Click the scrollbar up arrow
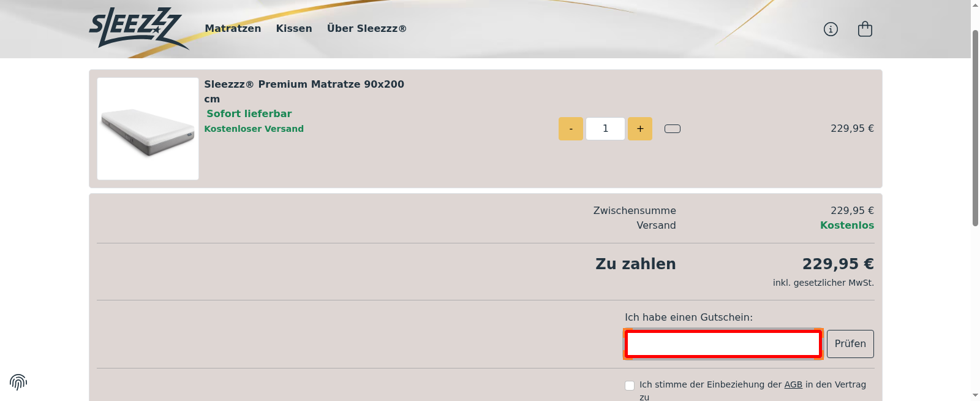This screenshot has height=401, width=980. [x=975, y=5]
